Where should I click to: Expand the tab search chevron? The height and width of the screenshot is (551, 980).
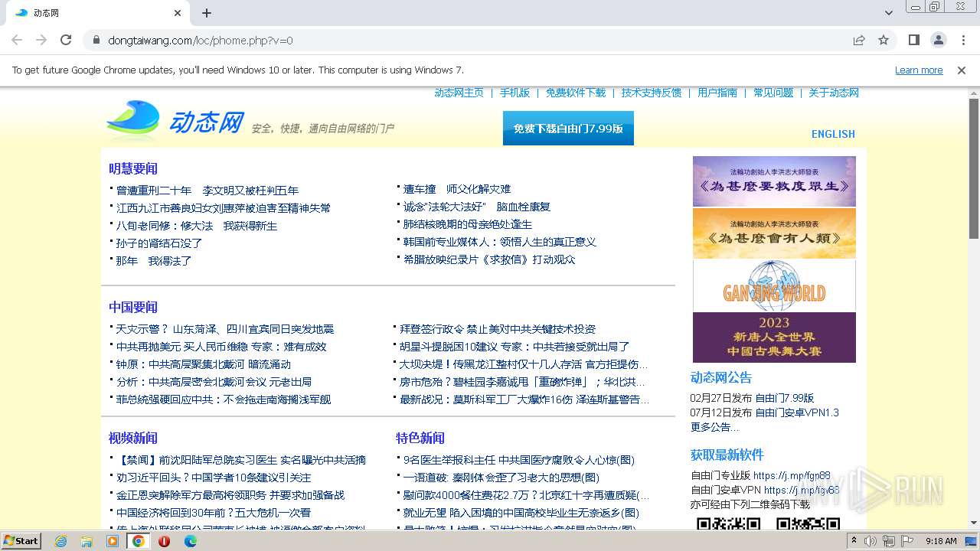click(889, 13)
